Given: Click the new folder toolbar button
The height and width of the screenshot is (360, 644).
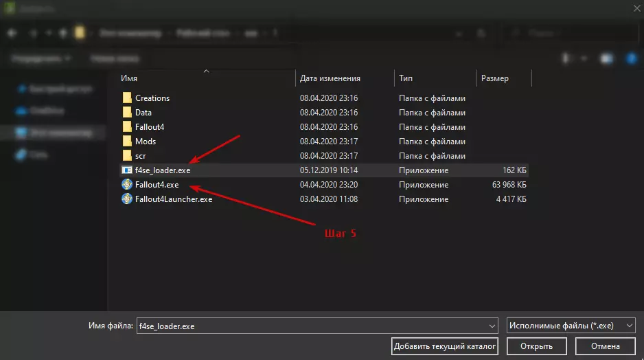Looking at the screenshot, I should point(115,59).
